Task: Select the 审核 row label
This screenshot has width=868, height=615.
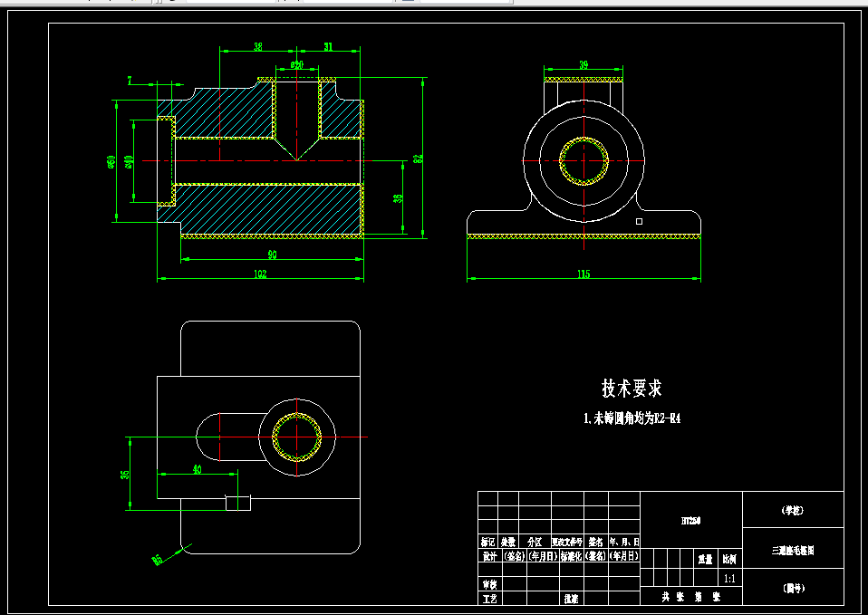Action: 489,584
